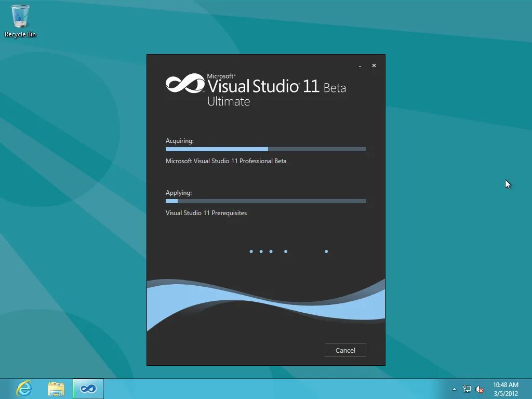Click the 'Ultimate' edition text

pyautogui.click(x=229, y=101)
